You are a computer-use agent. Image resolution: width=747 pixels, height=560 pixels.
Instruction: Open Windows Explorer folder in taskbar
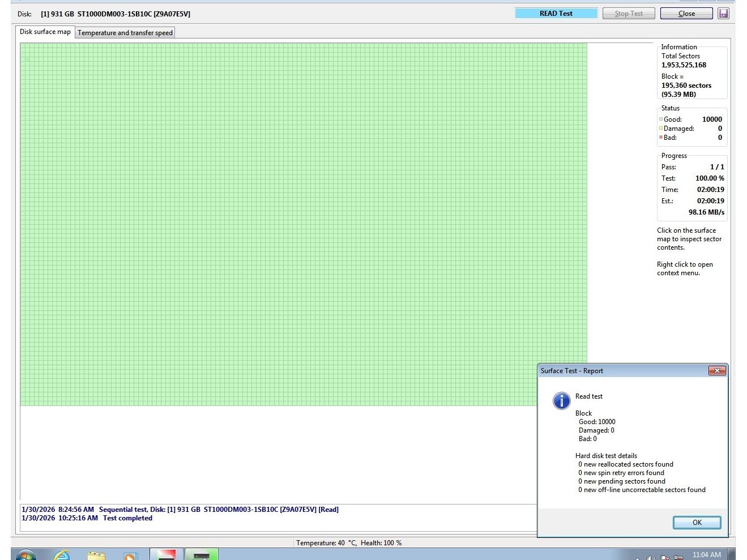(96, 555)
